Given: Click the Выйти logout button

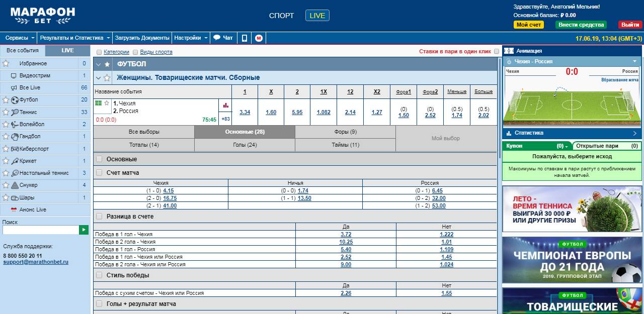Looking at the screenshot, I should (630, 25).
